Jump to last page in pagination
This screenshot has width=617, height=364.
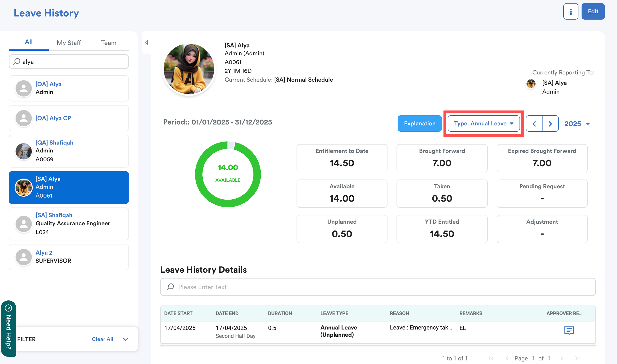point(577,358)
